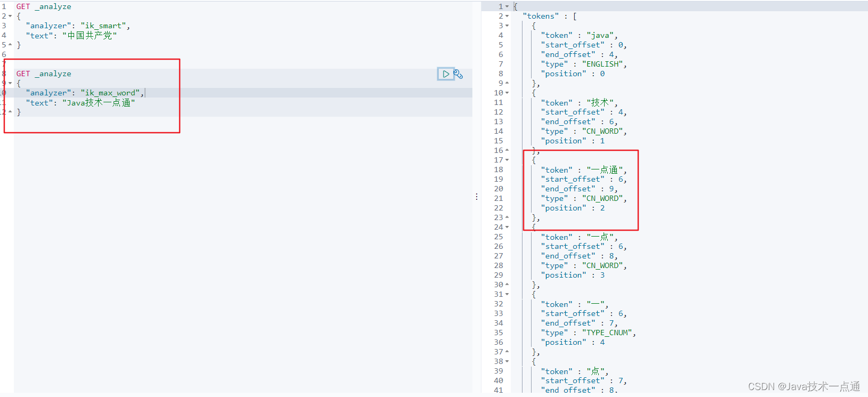
Task: Click "start_offset" : 6 on response line 33
Action: click(584, 313)
